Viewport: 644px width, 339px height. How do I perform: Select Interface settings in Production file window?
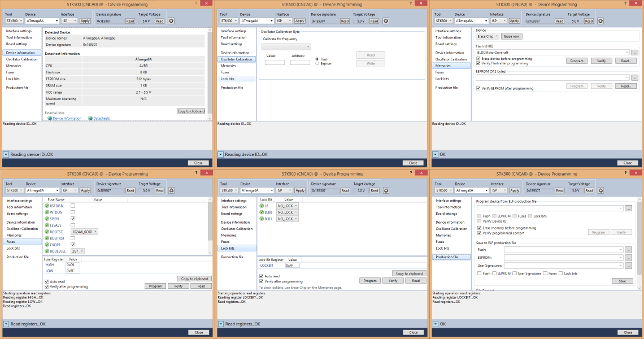click(449, 201)
